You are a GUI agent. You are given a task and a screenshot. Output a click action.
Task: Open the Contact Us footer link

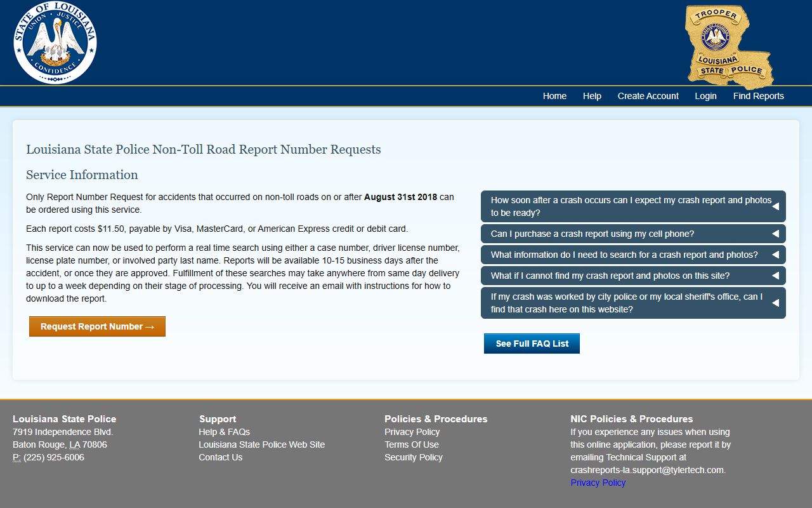click(220, 457)
